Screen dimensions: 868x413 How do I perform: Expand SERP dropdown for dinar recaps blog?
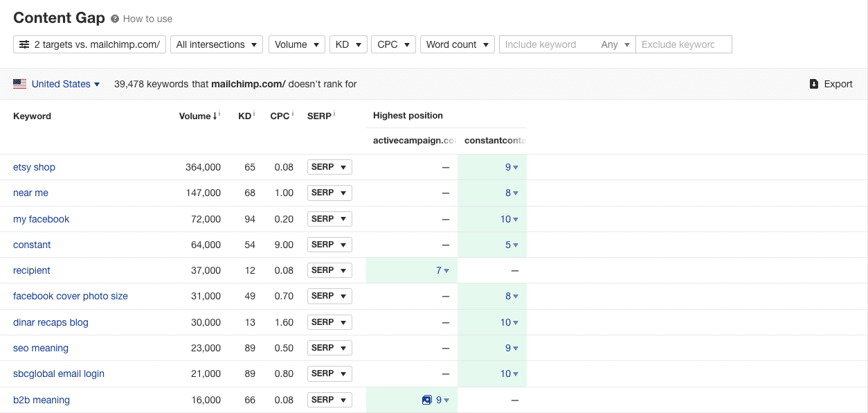(x=329, y=322)
